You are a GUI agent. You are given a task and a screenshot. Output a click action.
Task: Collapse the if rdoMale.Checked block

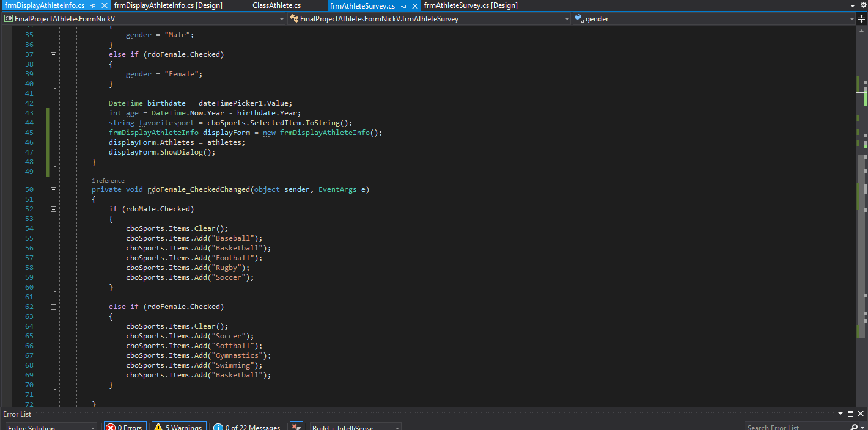[53, 209]
